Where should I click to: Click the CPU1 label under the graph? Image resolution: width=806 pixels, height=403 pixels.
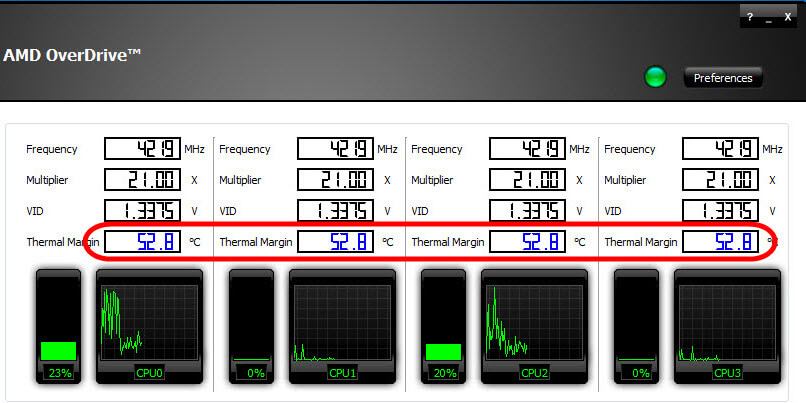click(x=342, y=373)
